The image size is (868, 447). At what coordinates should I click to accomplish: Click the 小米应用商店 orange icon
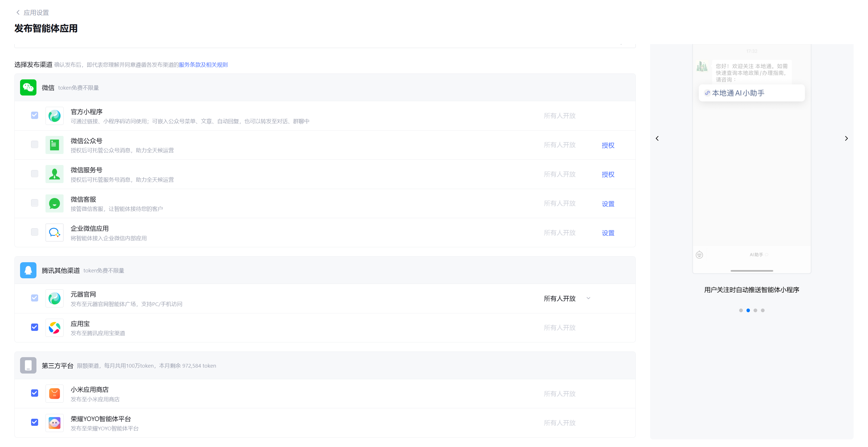point(54,393)
